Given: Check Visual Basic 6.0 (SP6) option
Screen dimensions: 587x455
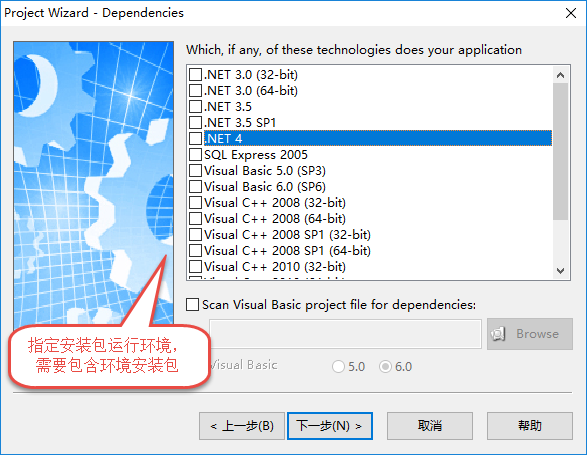Looking at the screenshot, I should [x=195, y=186].
